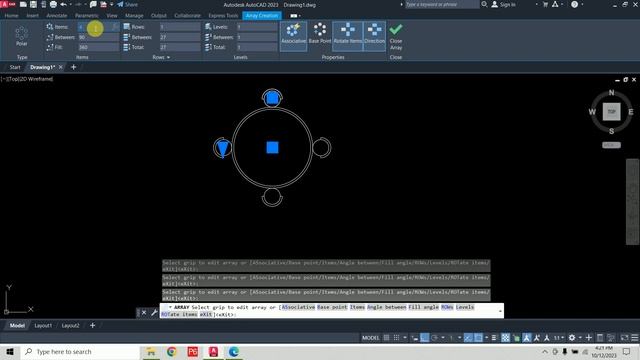The width and height of the screenshot is (640, 360).
Task: Click Sign In in the title bar
Action: pyautogui.click(x=507, y=4)
